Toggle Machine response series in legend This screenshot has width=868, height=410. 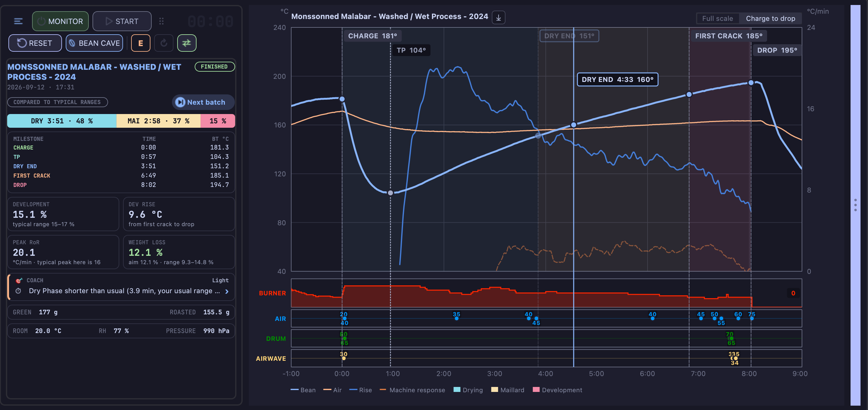pos(412,390)
